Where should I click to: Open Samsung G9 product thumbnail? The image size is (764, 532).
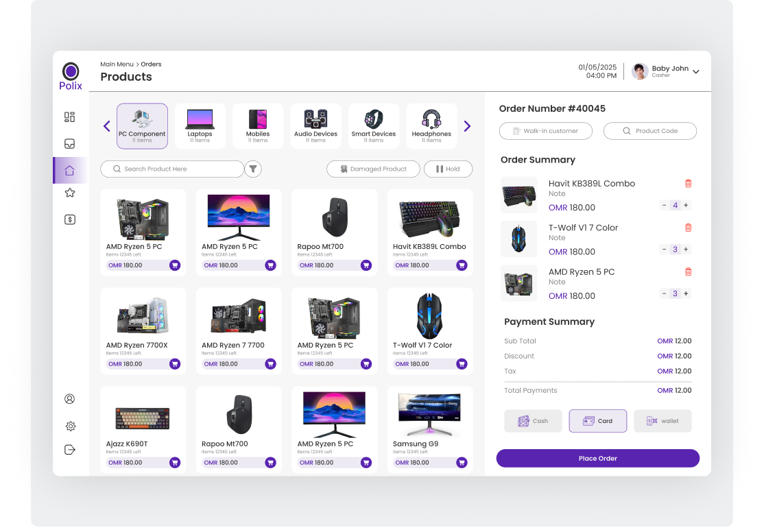click(429, 414)
